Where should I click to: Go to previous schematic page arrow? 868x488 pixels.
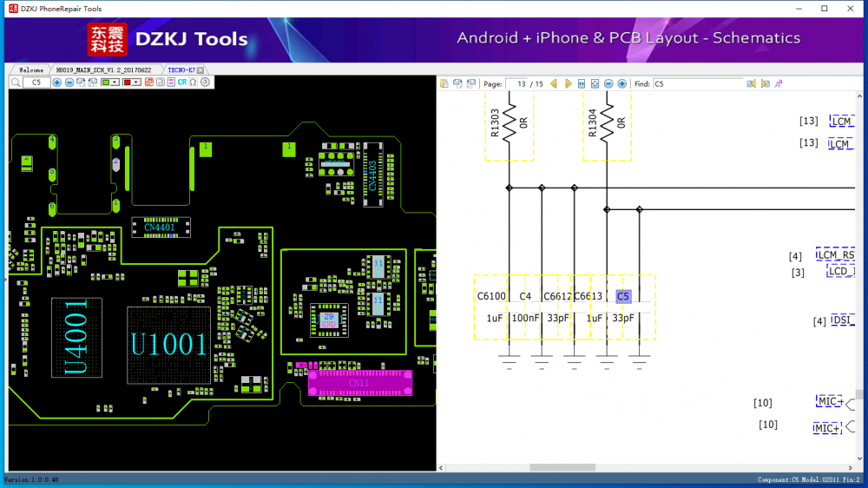click(554, 83)
